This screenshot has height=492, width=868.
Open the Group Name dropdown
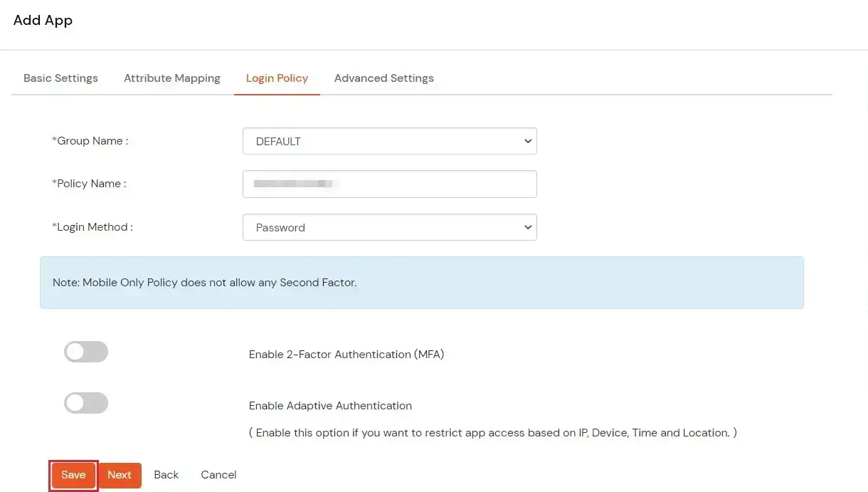pos(389,141)
